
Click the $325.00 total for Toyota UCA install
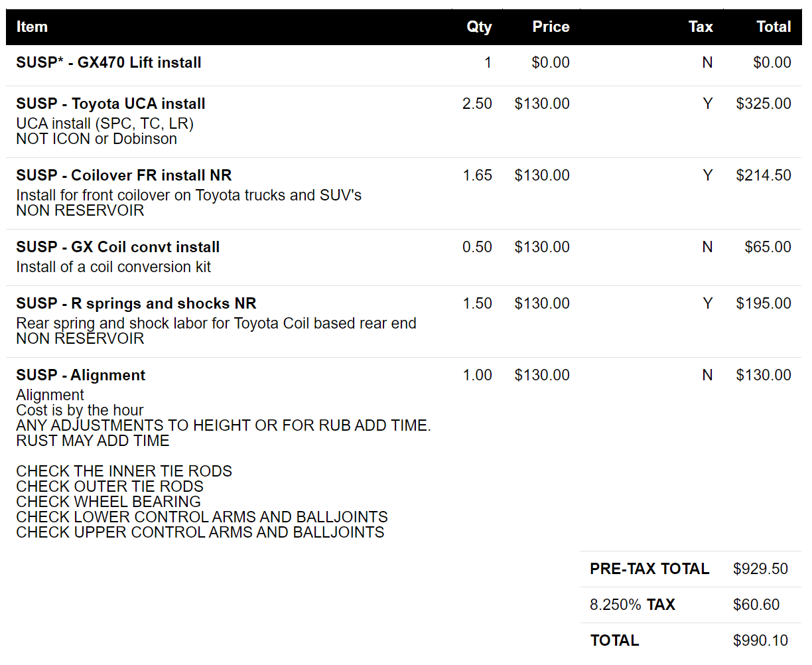(764, 104)
